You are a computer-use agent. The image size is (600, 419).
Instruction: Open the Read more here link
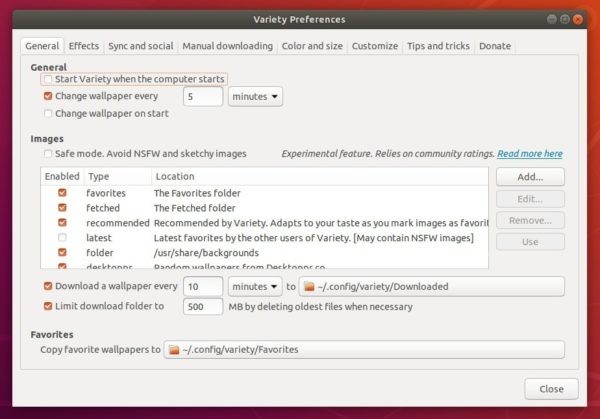529,154
